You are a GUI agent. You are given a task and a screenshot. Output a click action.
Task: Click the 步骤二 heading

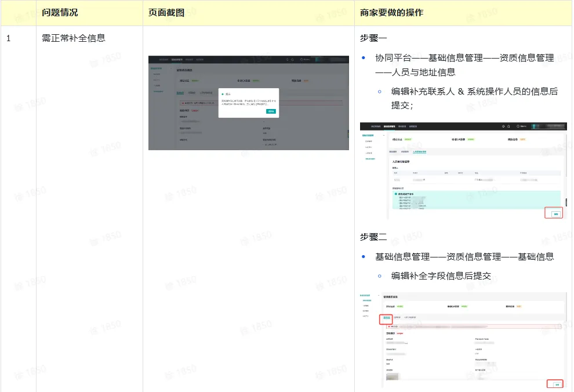(373, 237)
